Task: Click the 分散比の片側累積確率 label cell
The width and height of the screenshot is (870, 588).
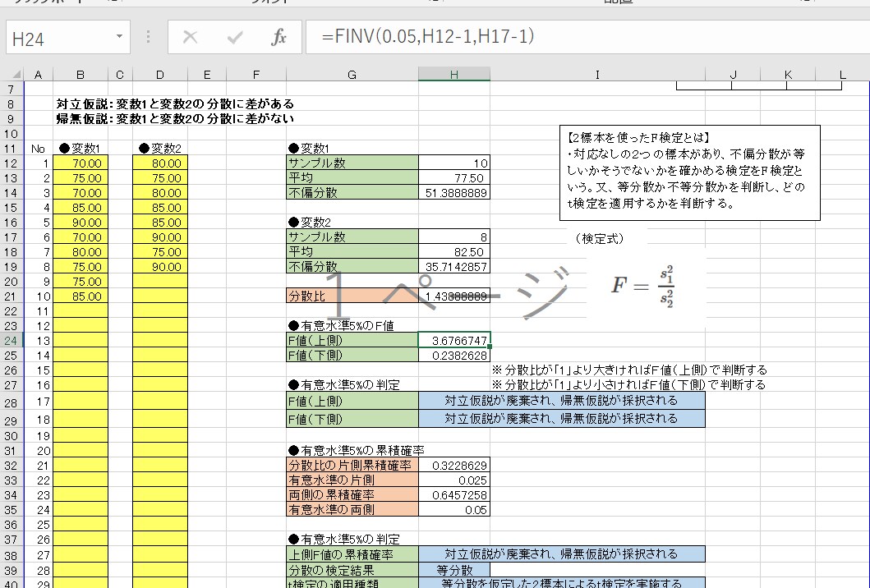Action: point(352,466)
